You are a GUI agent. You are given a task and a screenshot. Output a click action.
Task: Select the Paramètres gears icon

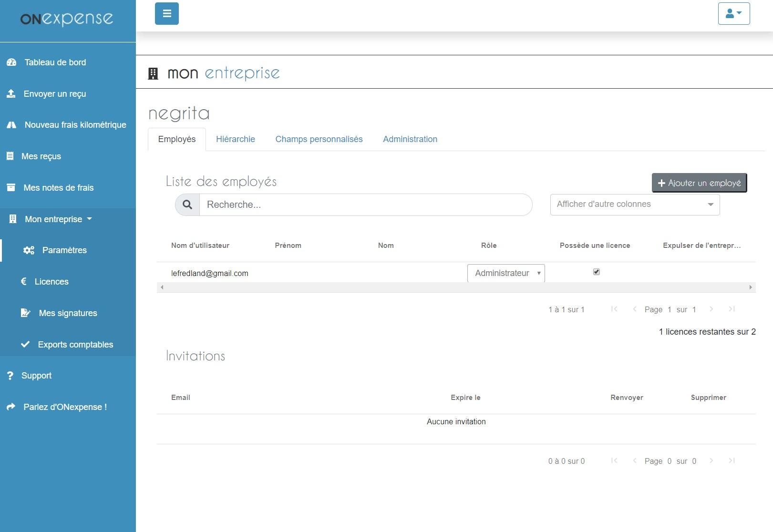[x=28, y=250]
